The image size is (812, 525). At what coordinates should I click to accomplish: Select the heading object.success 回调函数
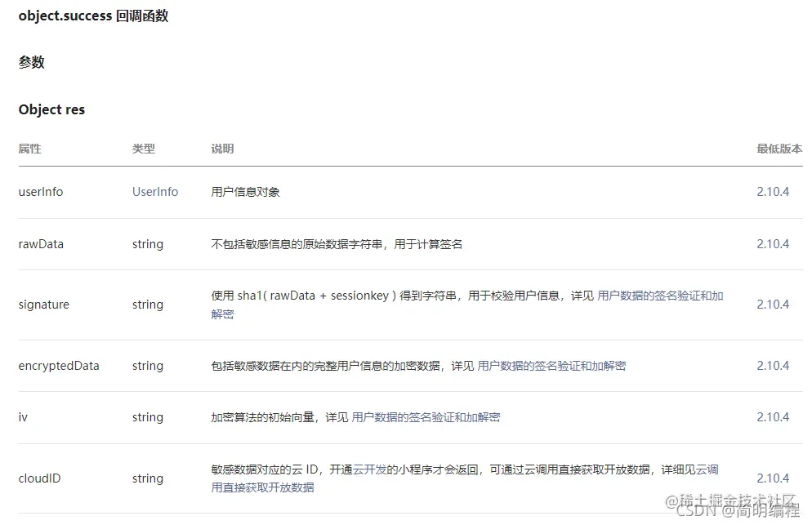click(x=93, y=15)
